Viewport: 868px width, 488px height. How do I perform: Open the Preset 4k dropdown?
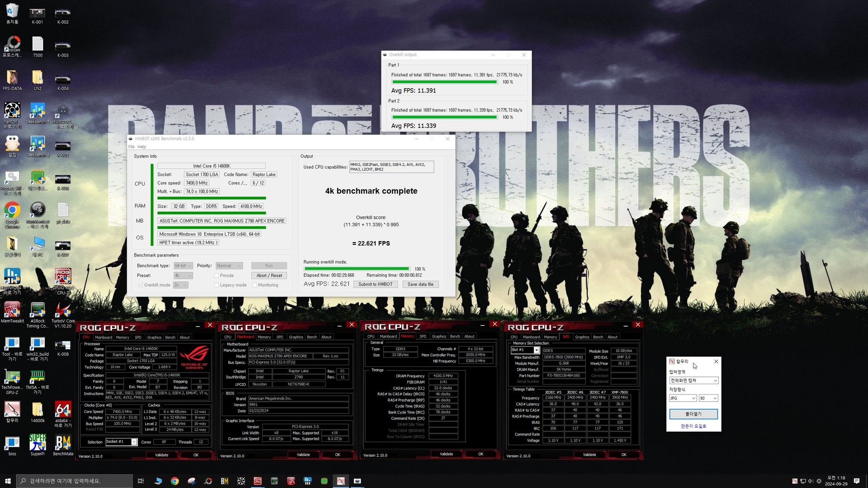[184, 276]
